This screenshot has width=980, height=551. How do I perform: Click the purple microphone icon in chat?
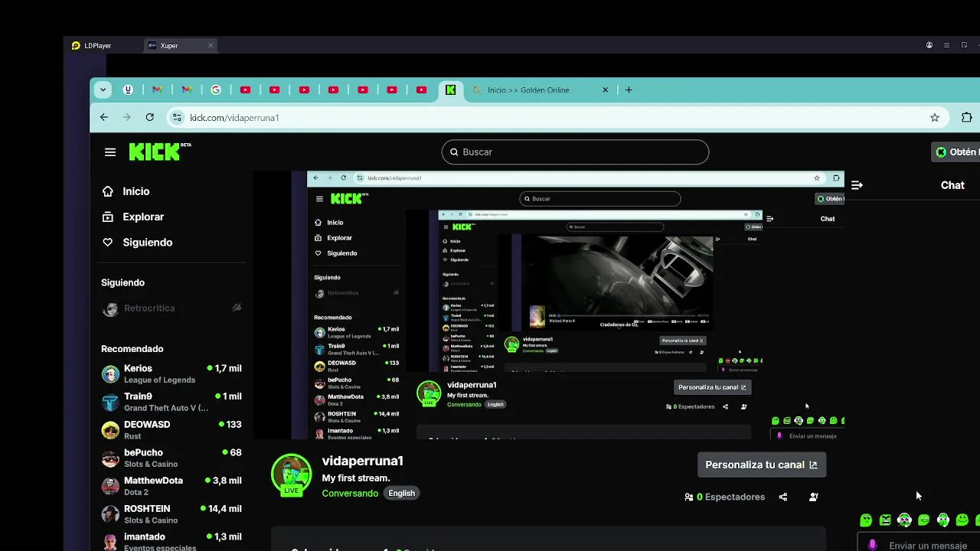(x=872, y=545)
